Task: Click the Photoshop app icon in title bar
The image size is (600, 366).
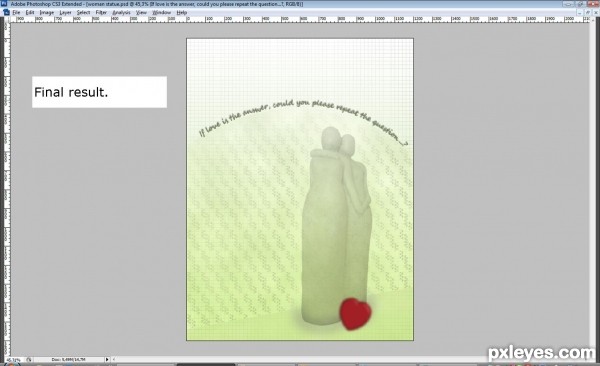Action: coord(4,4)
